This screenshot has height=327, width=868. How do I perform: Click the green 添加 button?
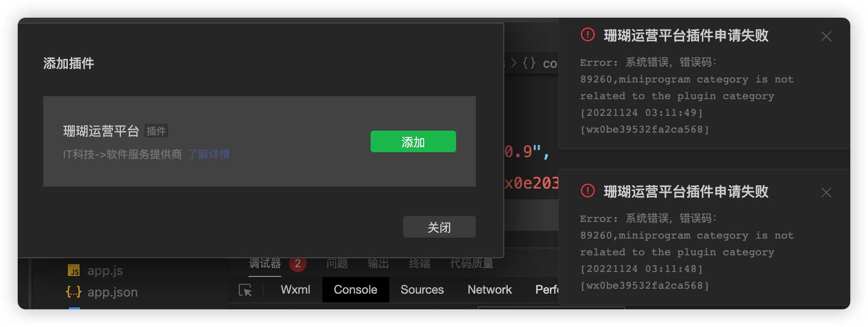tap(413, 141)
